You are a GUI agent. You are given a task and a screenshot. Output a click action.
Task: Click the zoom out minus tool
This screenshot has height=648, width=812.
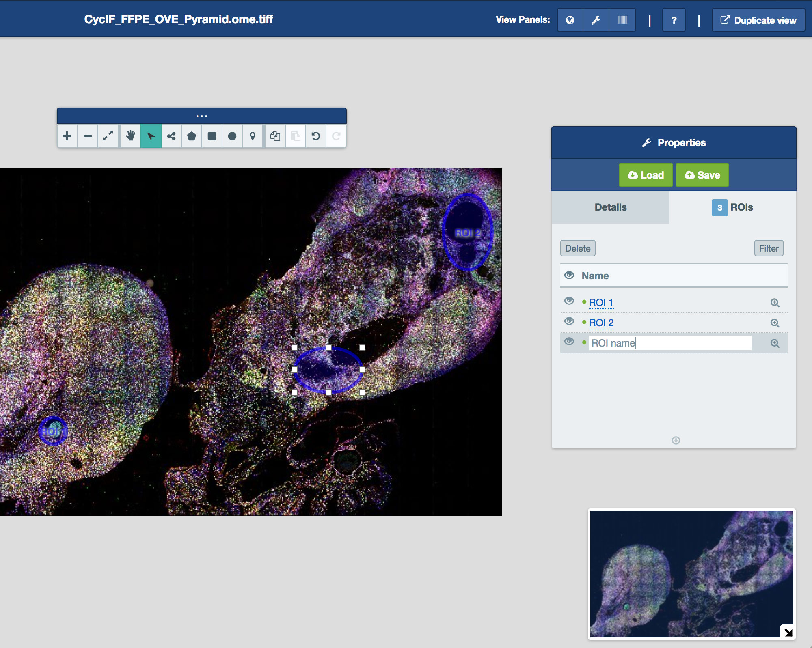tap(88, 136)
